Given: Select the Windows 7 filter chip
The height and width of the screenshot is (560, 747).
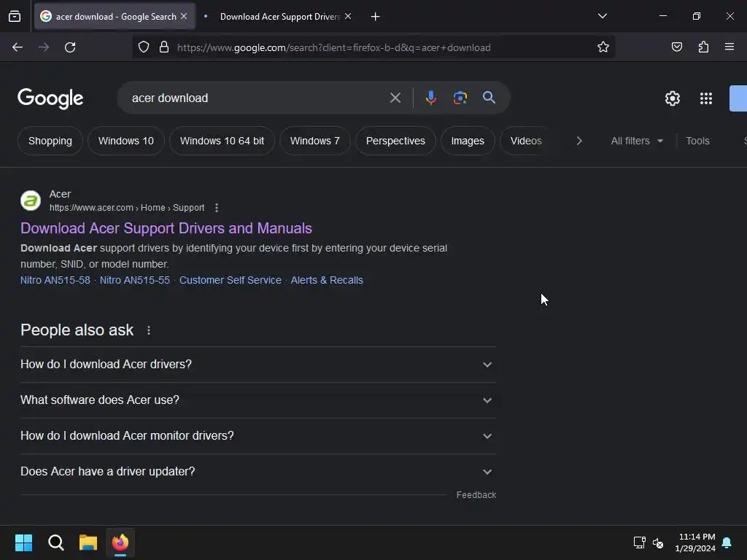Looking at the screenshot, I should pyautogui.click(x=315, y=141).
